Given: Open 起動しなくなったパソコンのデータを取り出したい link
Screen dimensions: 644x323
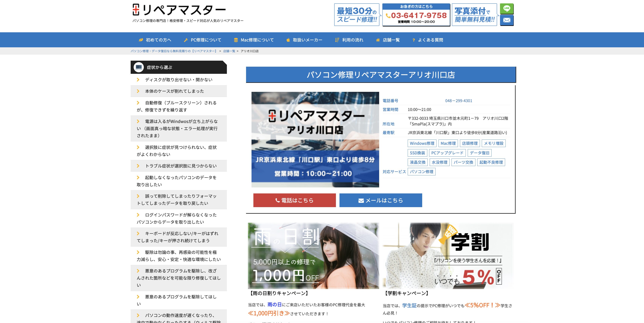Looking at the screenshot, I should [x=179, y=181].
